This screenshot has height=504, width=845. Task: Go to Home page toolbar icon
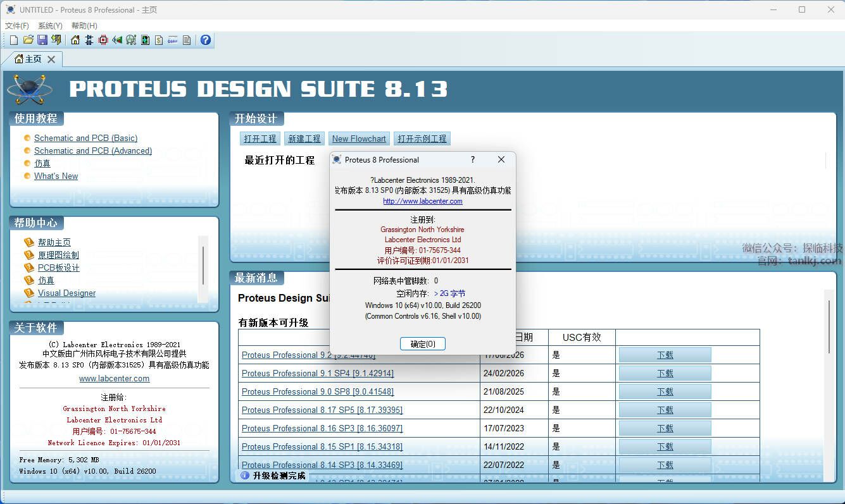[75, 40]
